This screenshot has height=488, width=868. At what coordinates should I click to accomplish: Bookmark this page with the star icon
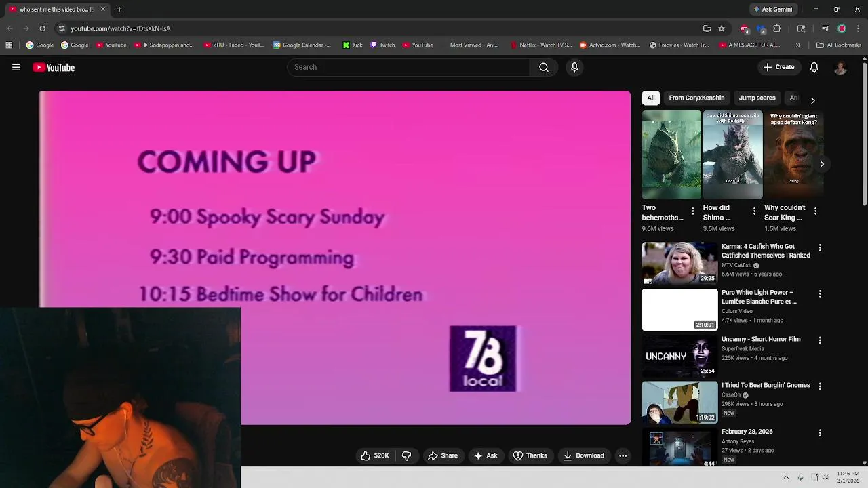[x=722, y=28]
